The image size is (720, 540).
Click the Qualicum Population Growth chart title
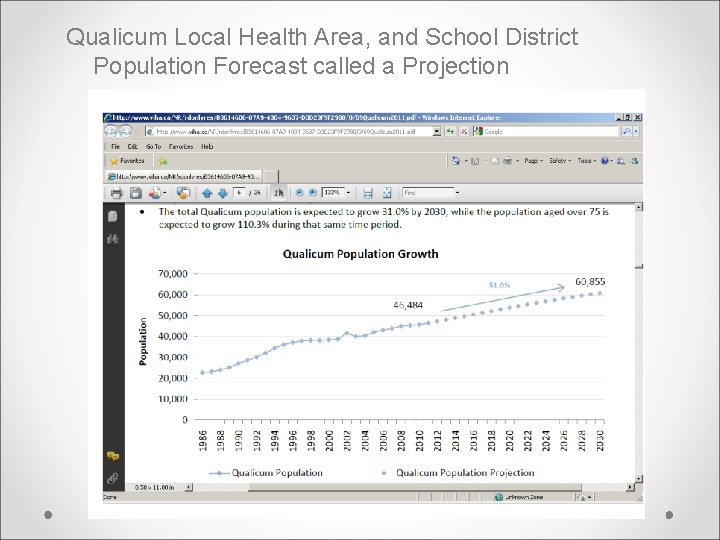[360, 254]
